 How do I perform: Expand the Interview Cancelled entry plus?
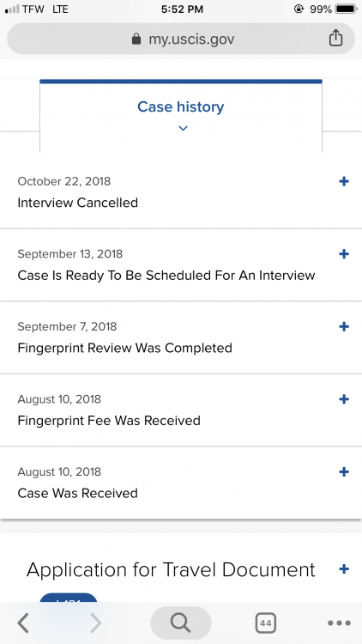click(x=344, y=181)
